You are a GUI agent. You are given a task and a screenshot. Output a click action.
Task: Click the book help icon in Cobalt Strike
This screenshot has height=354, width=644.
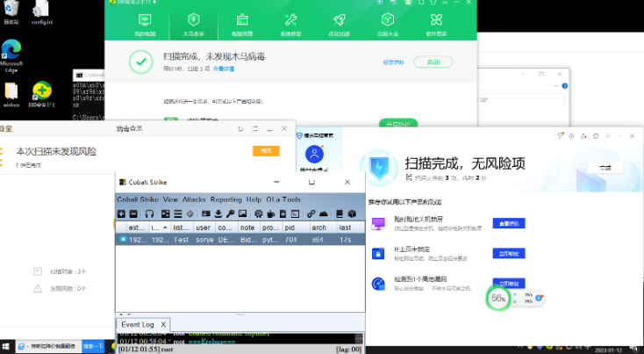pyautogui.click(x=340, y=213)
